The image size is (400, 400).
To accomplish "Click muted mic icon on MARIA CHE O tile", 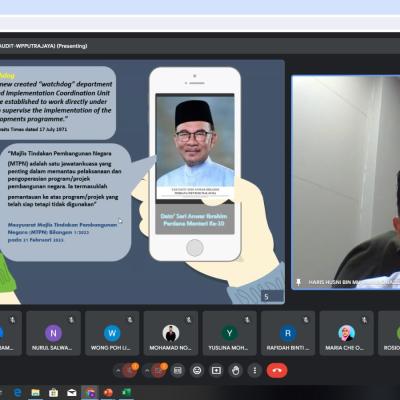I will 365,320.
